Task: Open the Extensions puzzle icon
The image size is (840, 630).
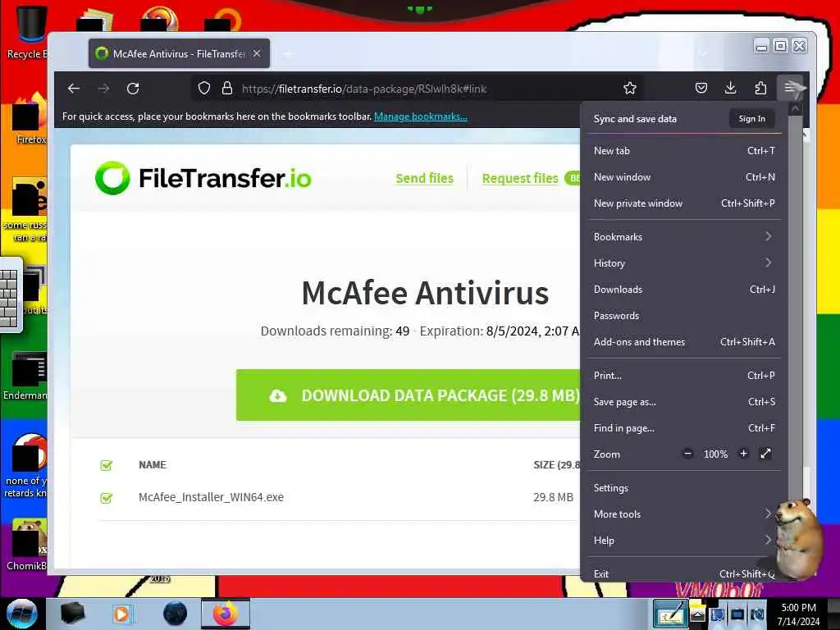Action: 760,89
